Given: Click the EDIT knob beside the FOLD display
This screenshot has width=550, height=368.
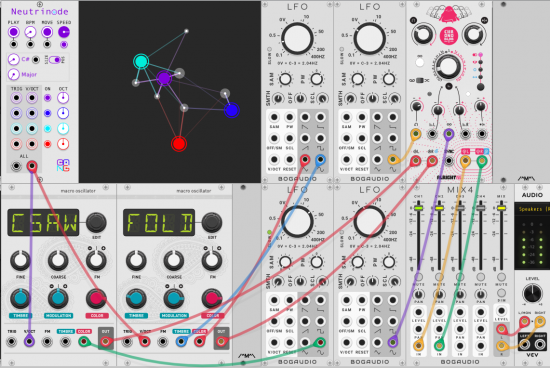Looking at the screenshot, I should [212, 222].
